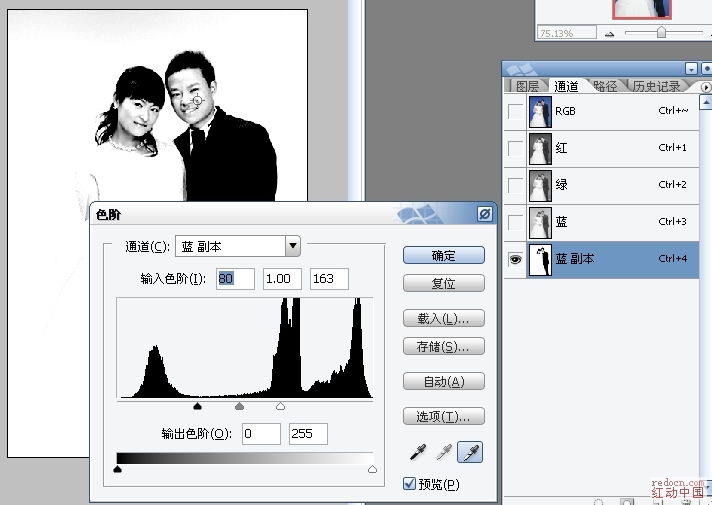
Task: Click the input highlight field showing 163
Action: 330,278
